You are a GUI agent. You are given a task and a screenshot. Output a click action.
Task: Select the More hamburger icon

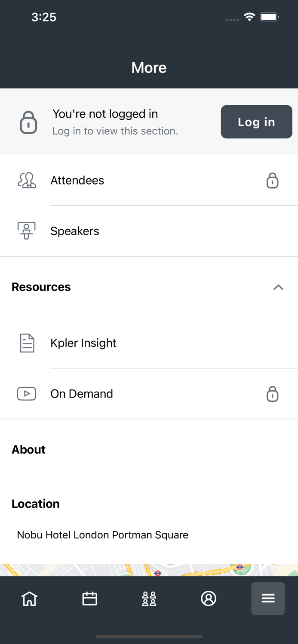268,598
